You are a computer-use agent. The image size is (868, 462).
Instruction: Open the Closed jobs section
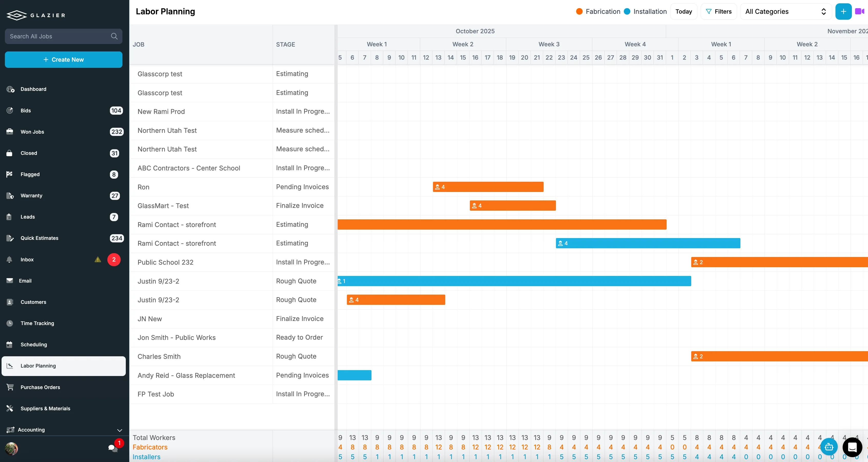tap(29, 153)
